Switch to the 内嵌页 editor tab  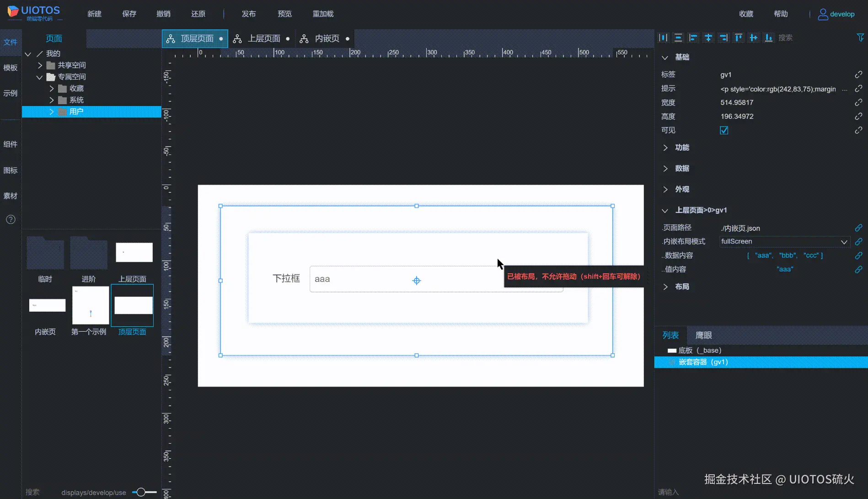tap(326, 39)
